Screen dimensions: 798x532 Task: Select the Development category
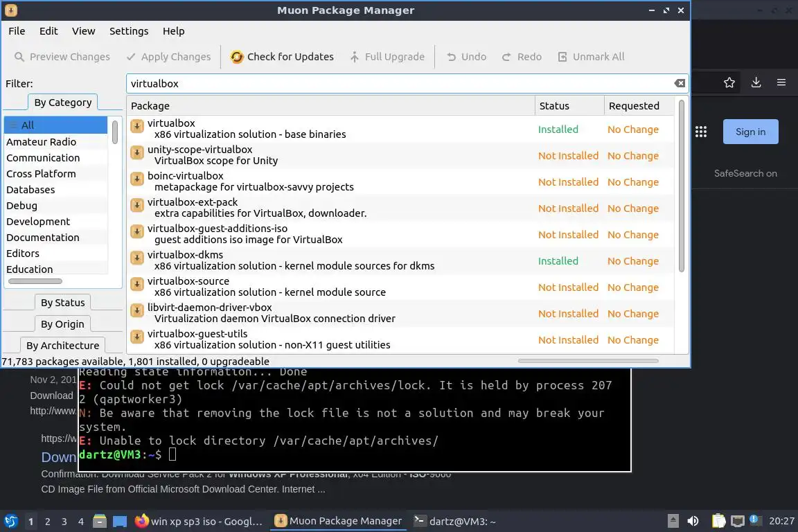56,222
